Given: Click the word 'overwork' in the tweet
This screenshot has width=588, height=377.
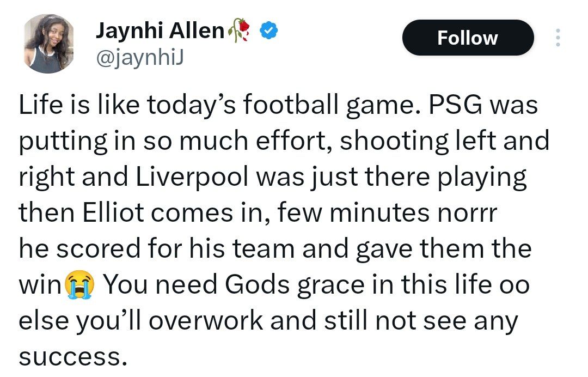Looking at the screenshot, I should click(x=206, y=321).
